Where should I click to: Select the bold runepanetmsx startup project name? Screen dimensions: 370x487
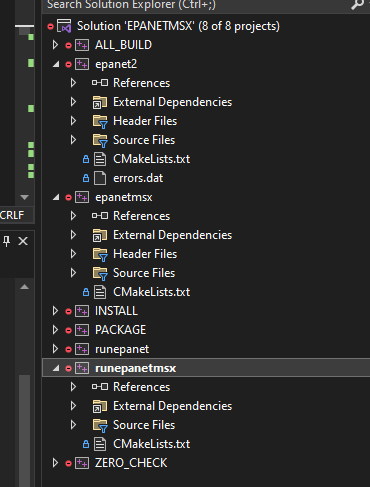pyautogui.click(x=136, y=368)
